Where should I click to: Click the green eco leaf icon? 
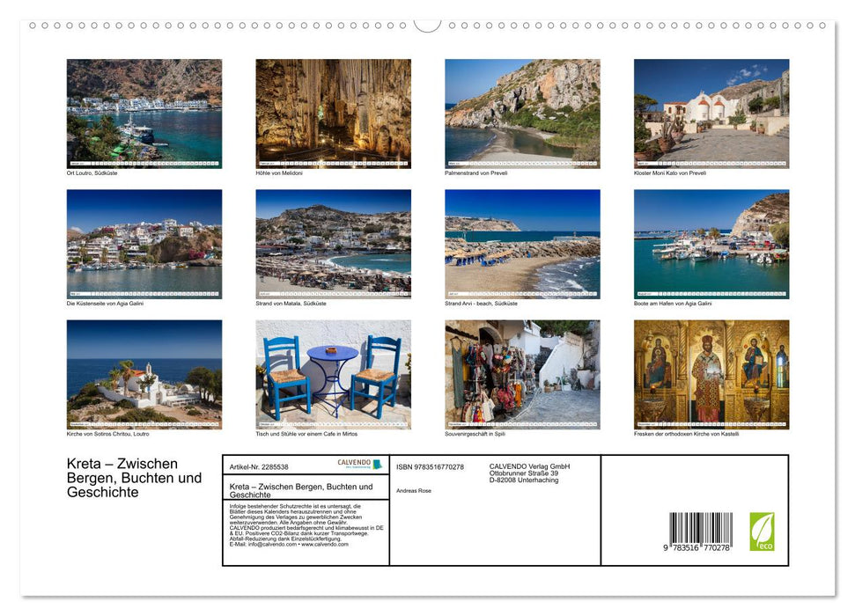pos(762,532)
